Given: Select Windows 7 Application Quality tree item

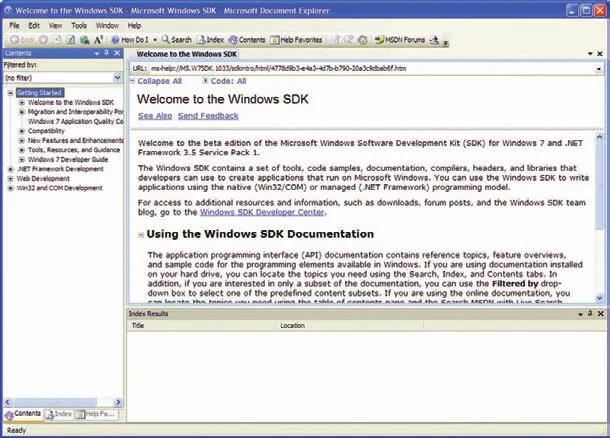Looking at the screenshot, I should tap(75, 121).
